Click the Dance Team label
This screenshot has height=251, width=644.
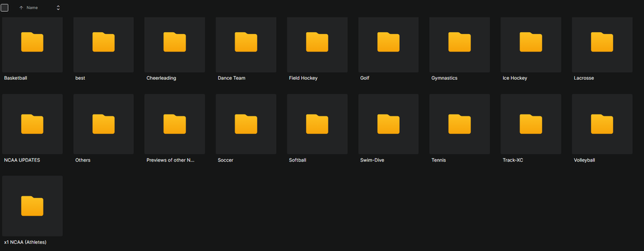tap(231, 78)
